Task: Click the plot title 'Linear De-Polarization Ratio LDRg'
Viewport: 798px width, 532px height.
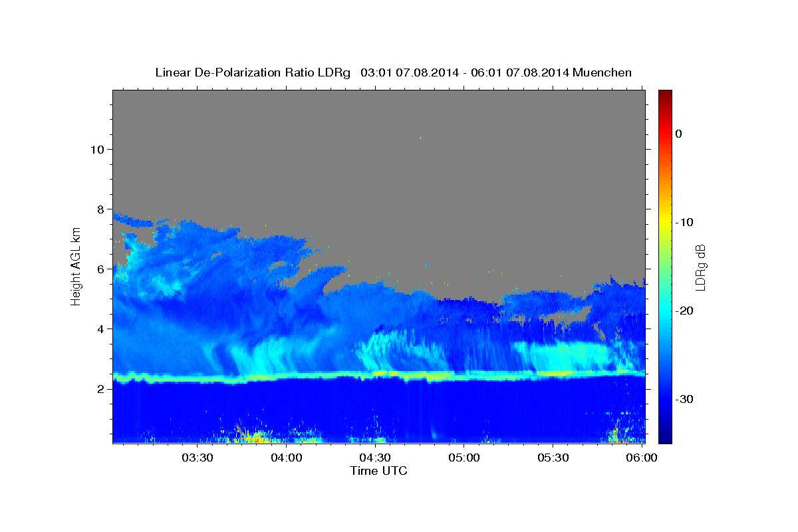Action: [x=252, y=72]
